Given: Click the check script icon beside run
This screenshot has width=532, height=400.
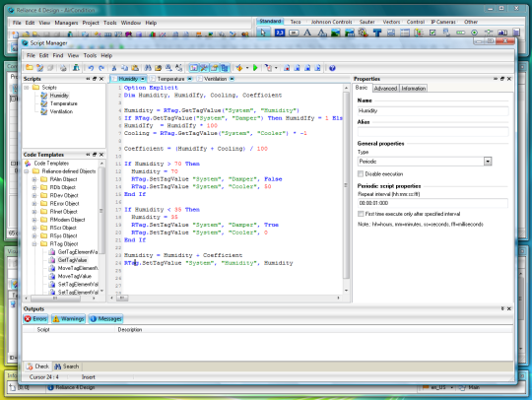Looking at the screenshot, I should click(x=239, y=68).
